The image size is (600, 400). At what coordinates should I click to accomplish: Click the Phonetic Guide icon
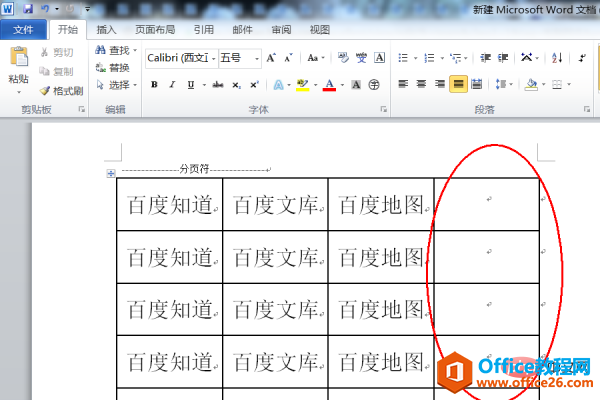coord(361,58)
